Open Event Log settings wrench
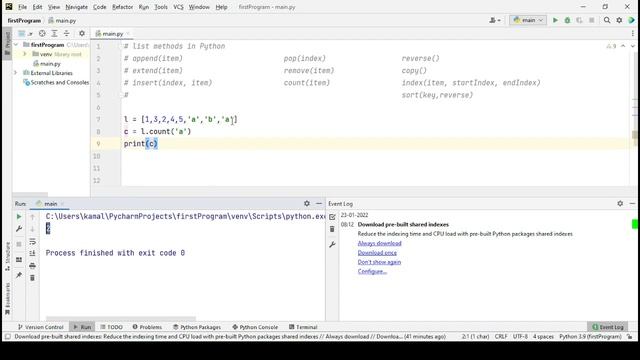640x360 pixels. tap(332, 244)
